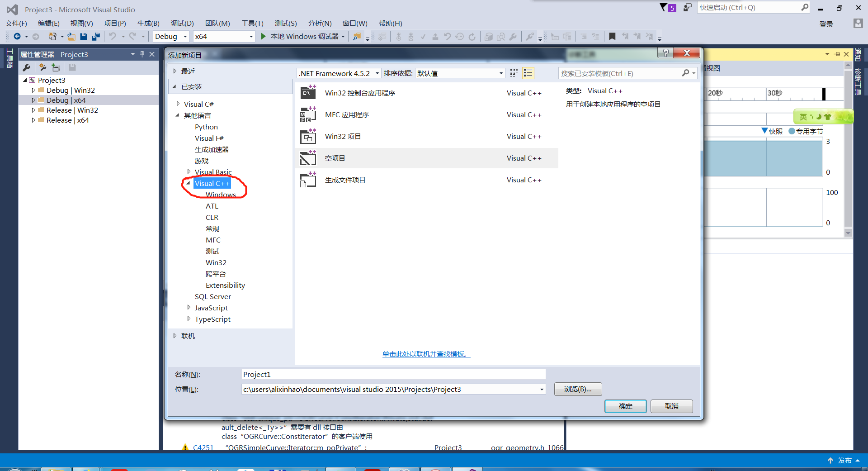868x471 pixels.
Task: Click the find in files toolbar icon
Action: click(x=357, y=37)
